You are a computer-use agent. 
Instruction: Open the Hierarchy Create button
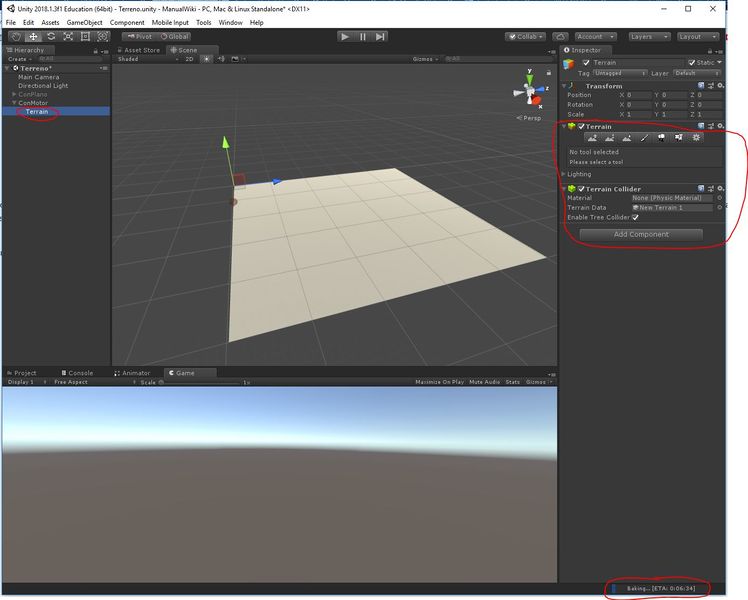(x=20, y=59)
